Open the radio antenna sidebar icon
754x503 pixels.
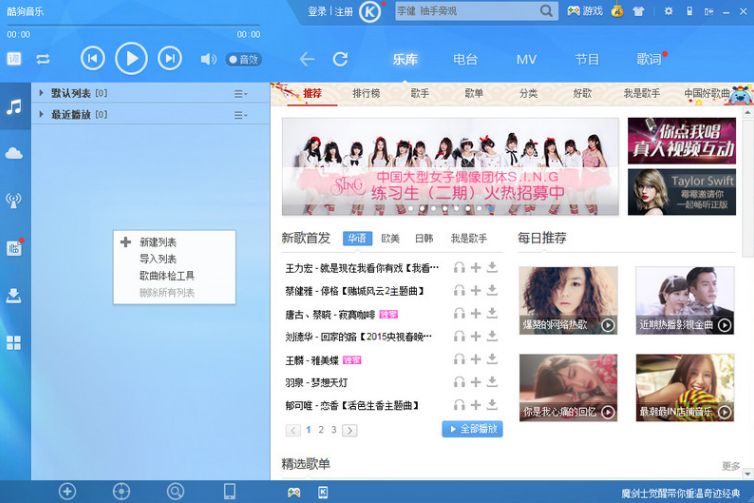click(x=14, y=200)
